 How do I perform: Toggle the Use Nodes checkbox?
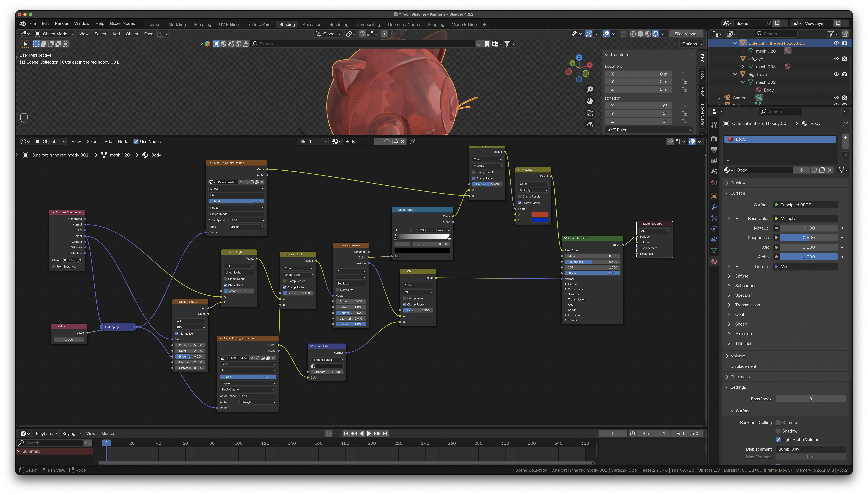[136, 141]
